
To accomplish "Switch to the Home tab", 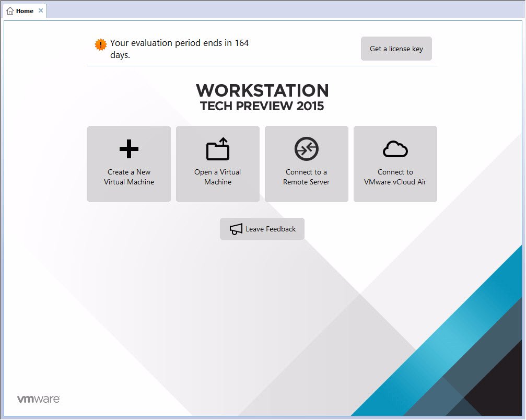I will (25, 11).
